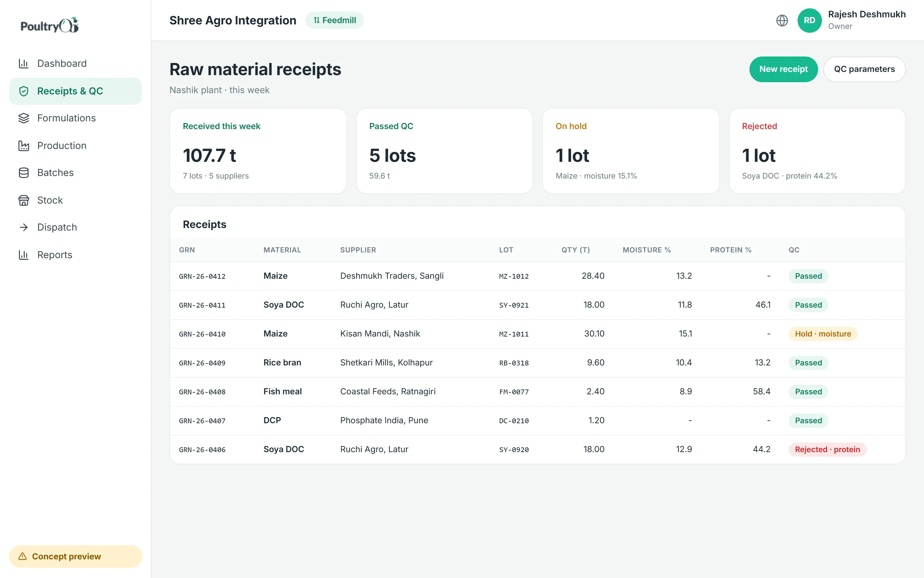924x578 pixels.
Task: Switch module via Feedmill badge
Action: coord(335,20)
